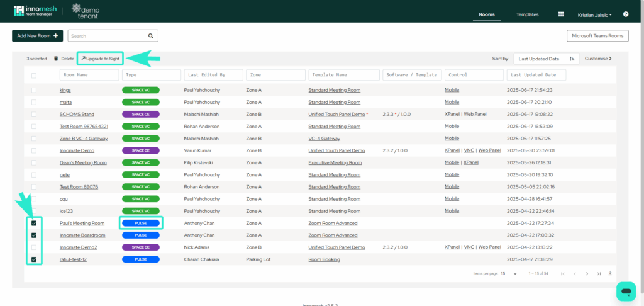Uncheck Paul's Meeting Room checkbox
Screen dimensions: 644x306
tap(34, 223)
